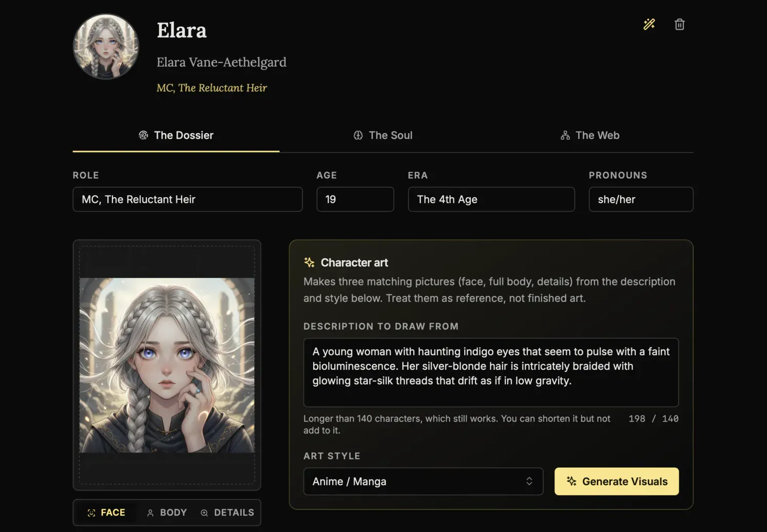The image size is (767, 532).
Task: Edit the Era field
Action: [491, 199]
